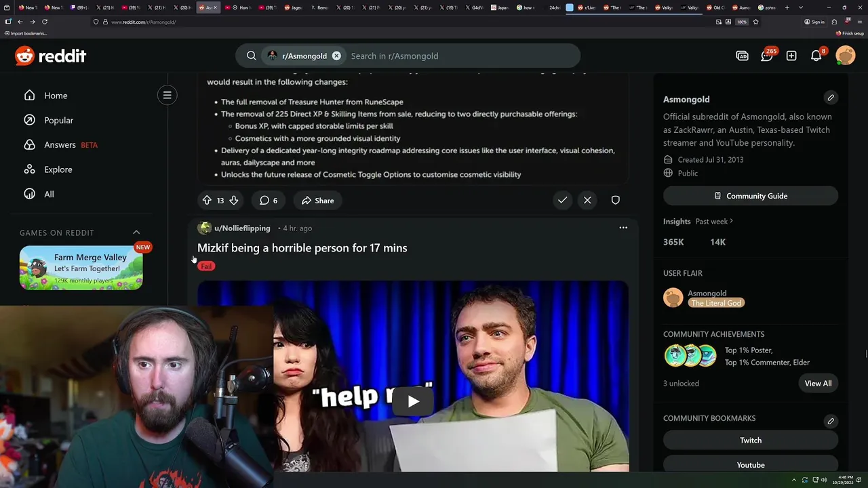
Task: Open the notifications bell
Action: click(816, 56)
